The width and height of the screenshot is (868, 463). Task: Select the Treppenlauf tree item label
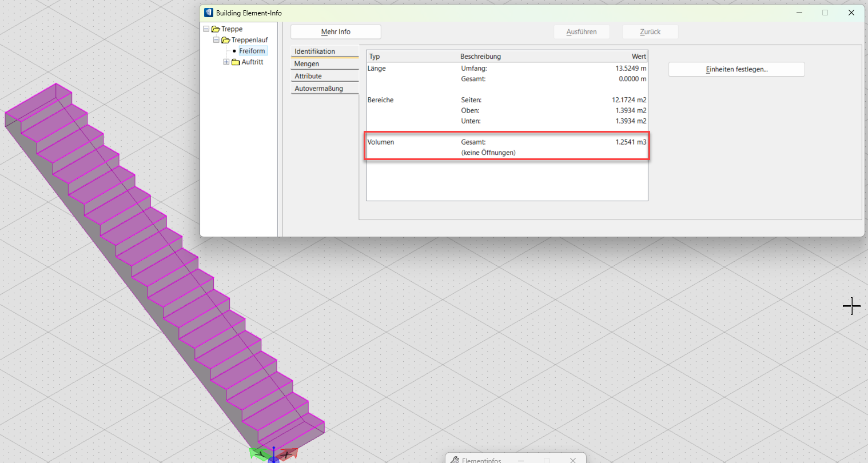click(x=249, y=40)
